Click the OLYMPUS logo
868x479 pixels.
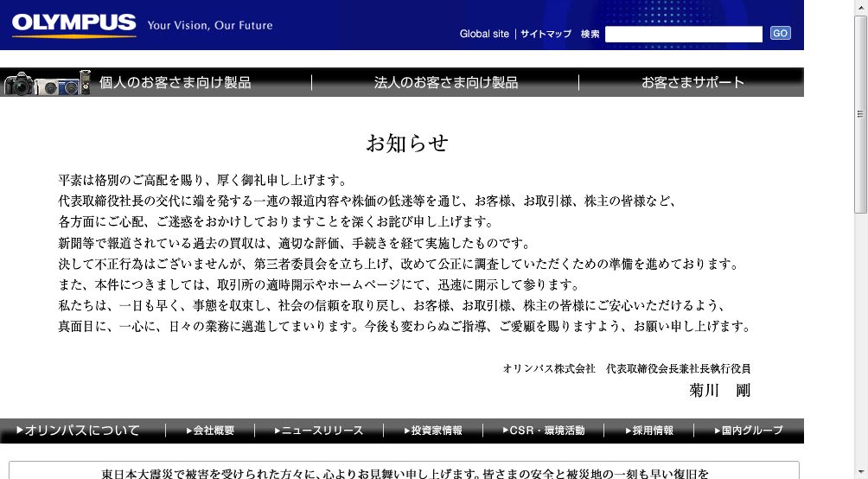(x=73, y=25)
